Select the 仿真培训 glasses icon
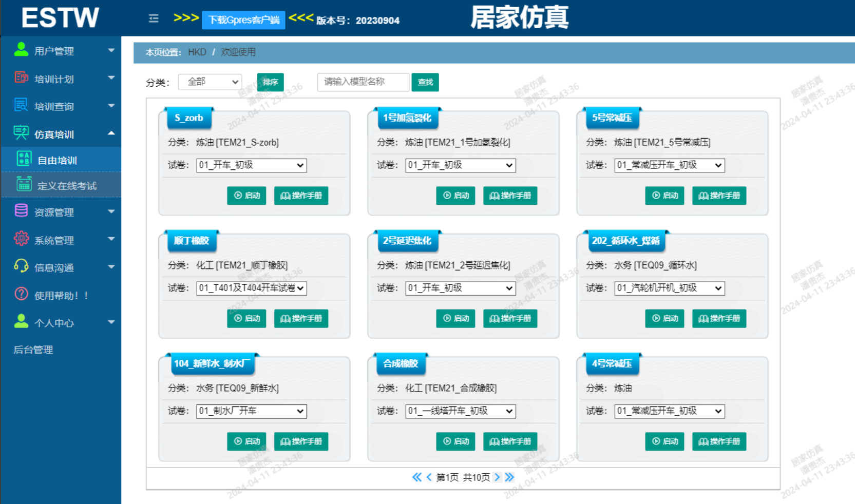Screen dimensions: 855x504 tap(21, 132)
